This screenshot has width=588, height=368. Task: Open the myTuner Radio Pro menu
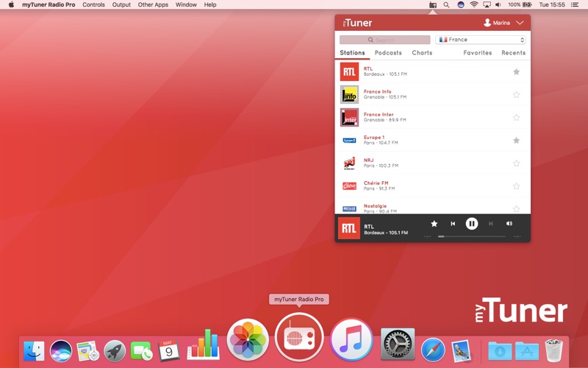click(x=49, y=4)
